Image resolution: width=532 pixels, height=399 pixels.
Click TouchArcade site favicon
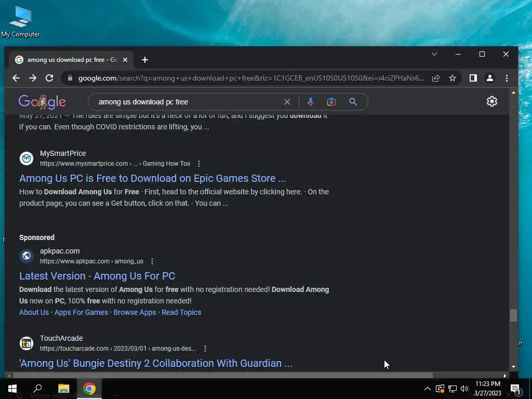[26, 343]
